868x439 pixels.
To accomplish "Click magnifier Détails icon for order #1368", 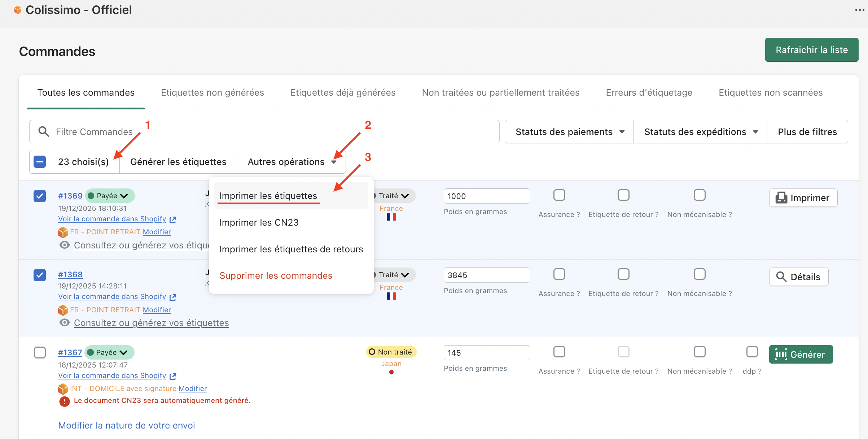I will (781, 277).
